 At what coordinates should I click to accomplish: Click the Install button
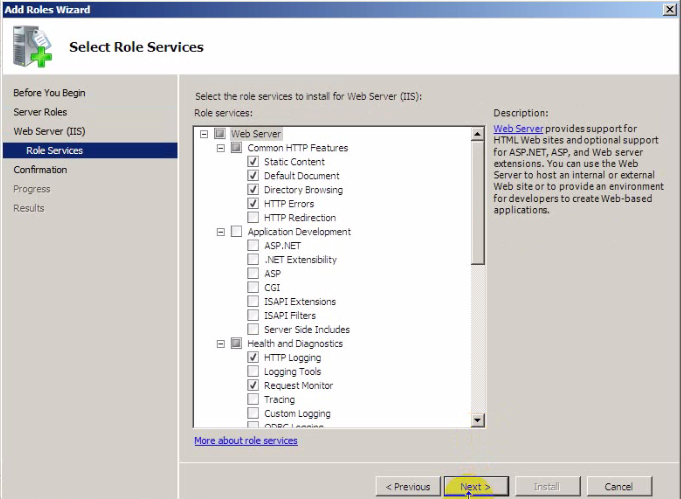coord(547,486)
